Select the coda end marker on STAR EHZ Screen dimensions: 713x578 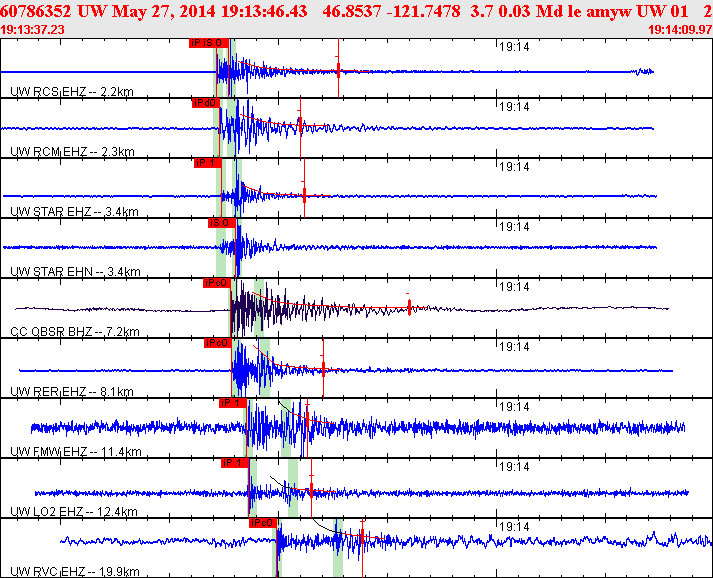point(305,195)
